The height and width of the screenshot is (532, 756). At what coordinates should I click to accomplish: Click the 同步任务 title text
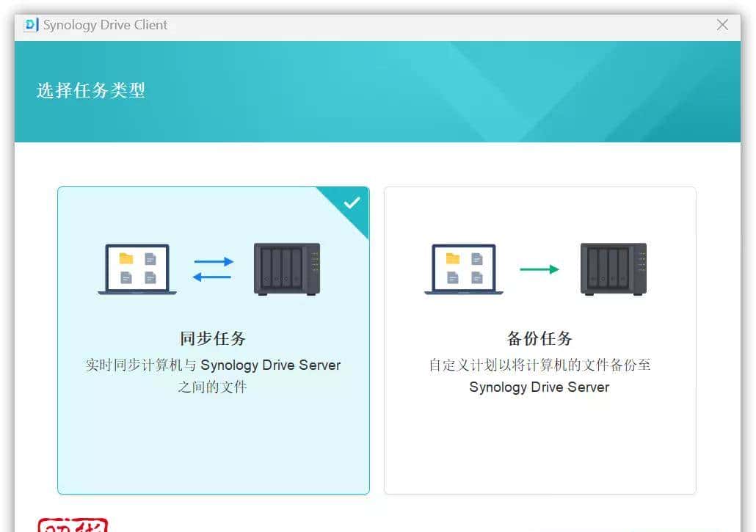tap(213, 338)
